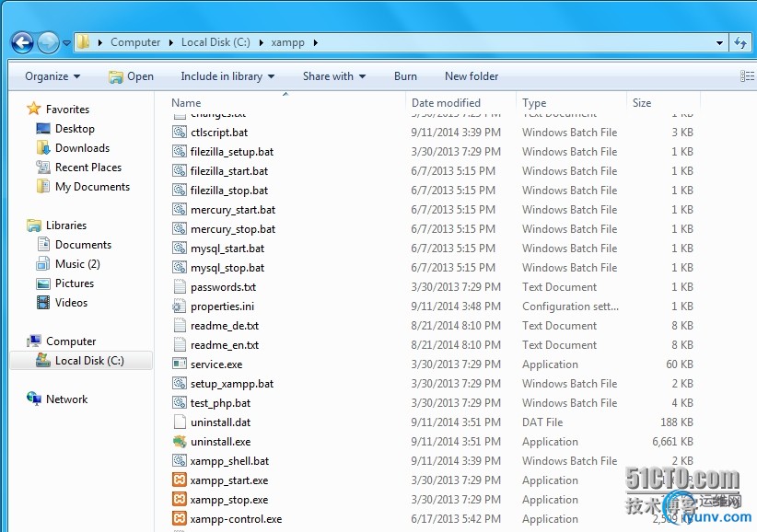Screen dimensions: 757x532
Task: Click the 6,661 KB size of uninstall.exe
Action: (x=672, y=441)
